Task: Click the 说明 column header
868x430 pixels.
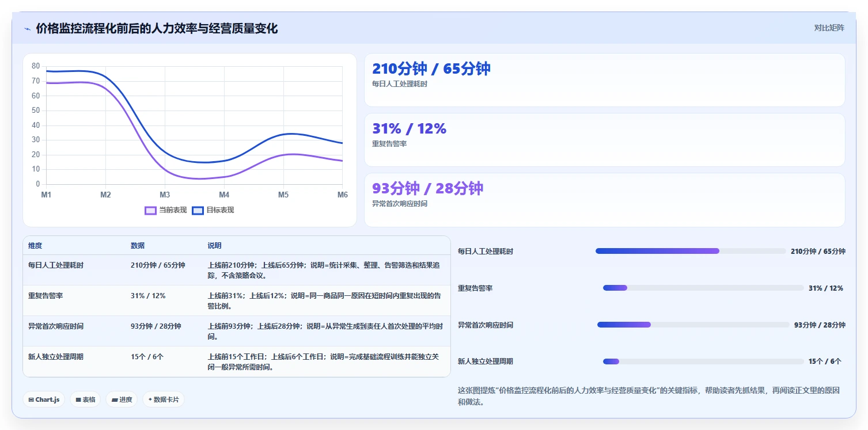Action: pos(215,246)
